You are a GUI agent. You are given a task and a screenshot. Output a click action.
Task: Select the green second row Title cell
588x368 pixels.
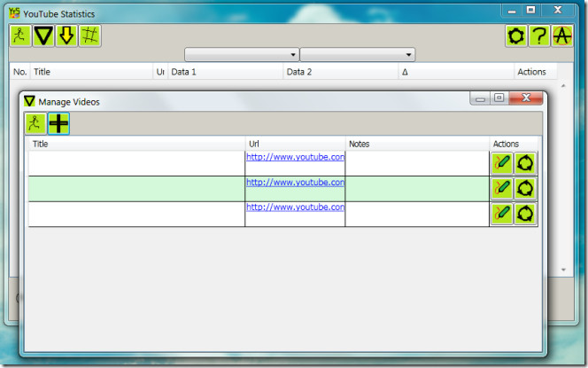tap(137, 189)
